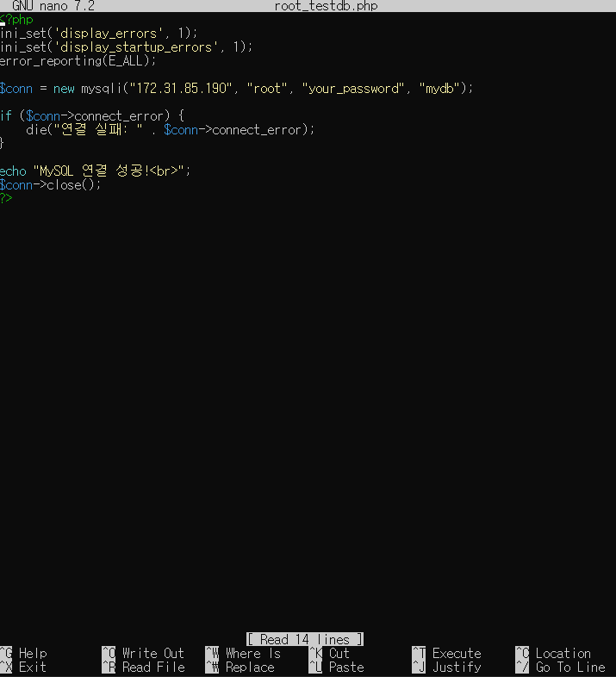616x677 pixels.
Task: Click the "new" keyword
Action: pos(64,89)
